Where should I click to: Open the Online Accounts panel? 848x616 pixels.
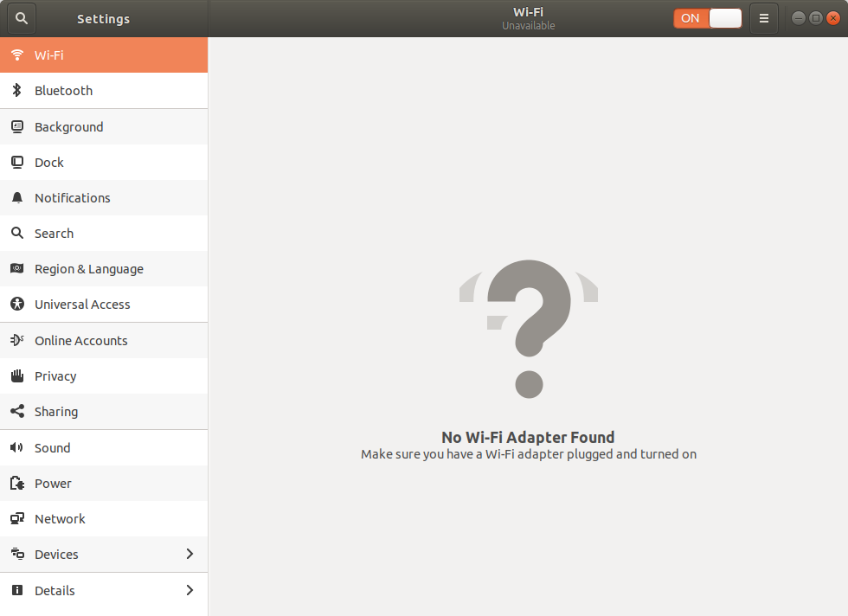click(104, 340)
